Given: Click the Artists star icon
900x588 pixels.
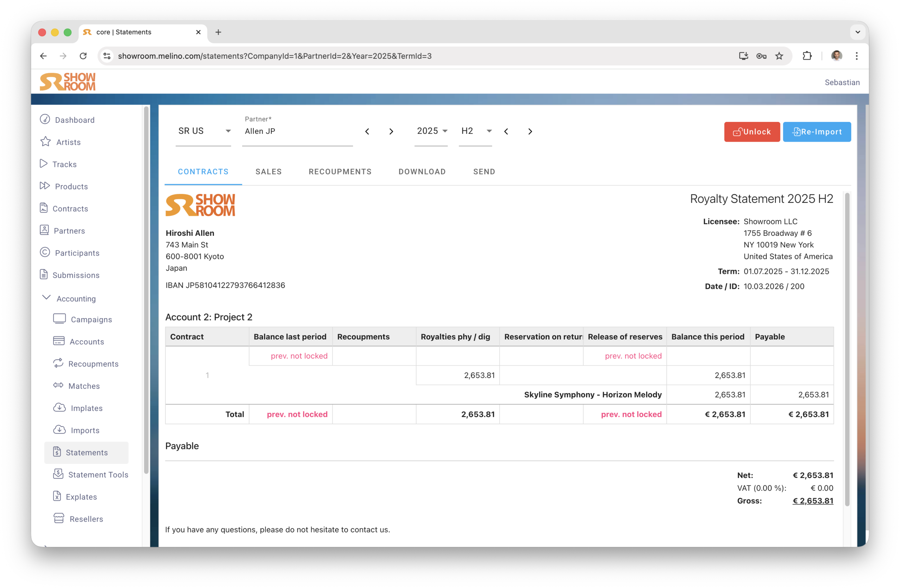Looking at the screenshot, I should pyautogui.click(x=45, y=141).
